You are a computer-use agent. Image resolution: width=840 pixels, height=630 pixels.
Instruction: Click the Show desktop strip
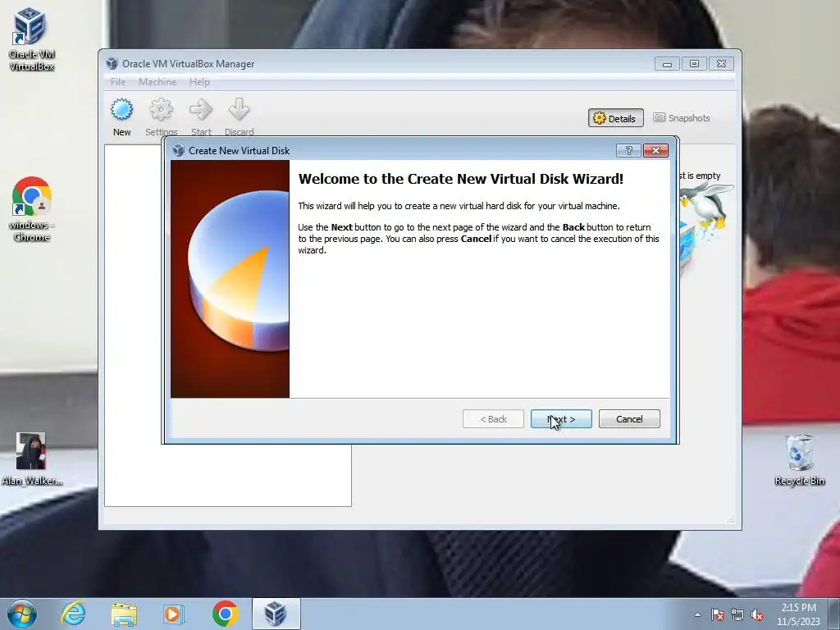tap(834, 614)
